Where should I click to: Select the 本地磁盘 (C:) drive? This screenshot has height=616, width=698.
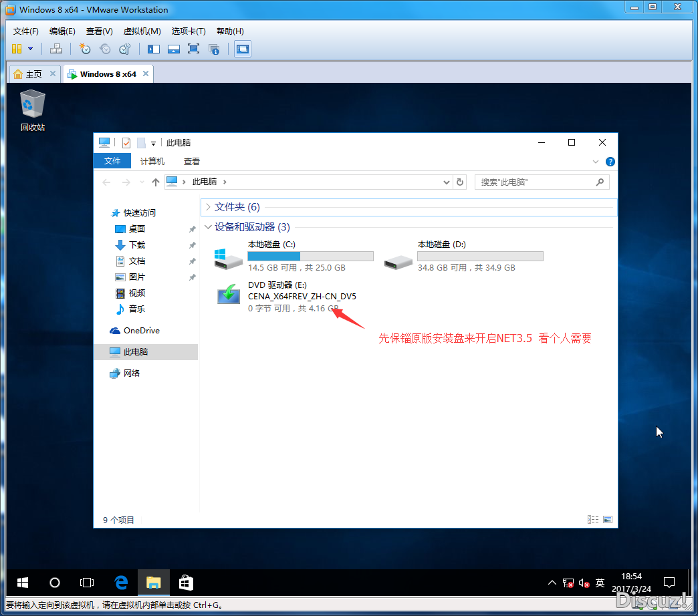click(294, 256)
